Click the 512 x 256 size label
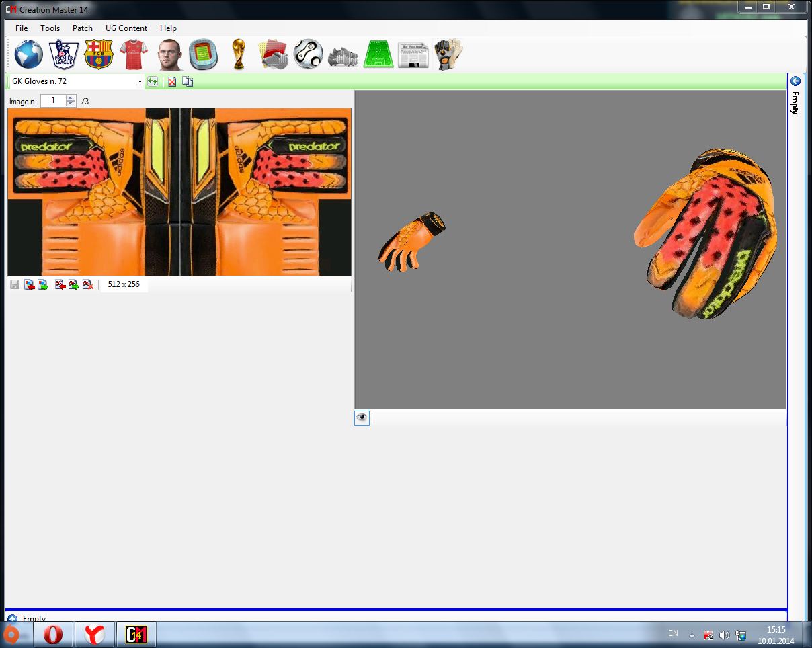This screenshot has height=648, width=812. pyautogui.click(x=124, y=284)
